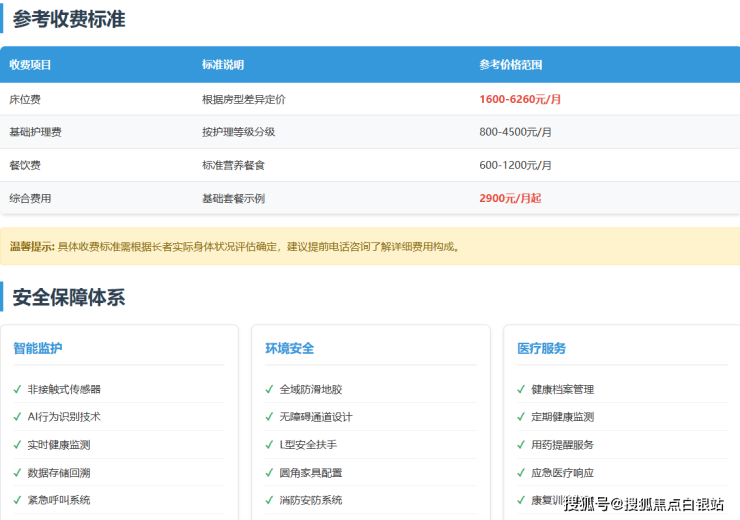Select the 参考价格范围 column header
This screenshot has width=740, height=520.
pos(511,65)
